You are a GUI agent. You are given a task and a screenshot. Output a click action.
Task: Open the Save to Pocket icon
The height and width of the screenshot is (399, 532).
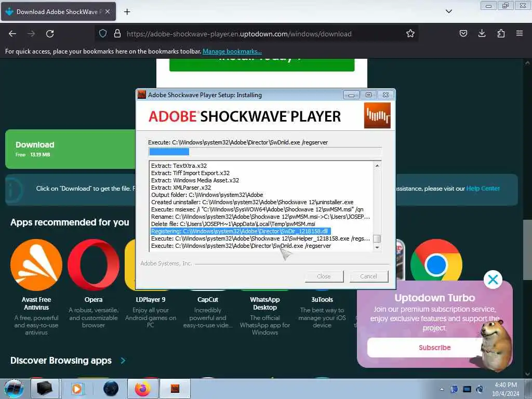[463, 33]
